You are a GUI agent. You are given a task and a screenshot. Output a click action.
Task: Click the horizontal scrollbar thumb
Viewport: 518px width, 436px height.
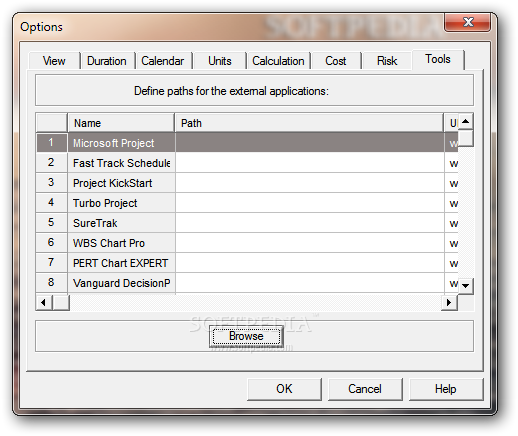[61, 303]
